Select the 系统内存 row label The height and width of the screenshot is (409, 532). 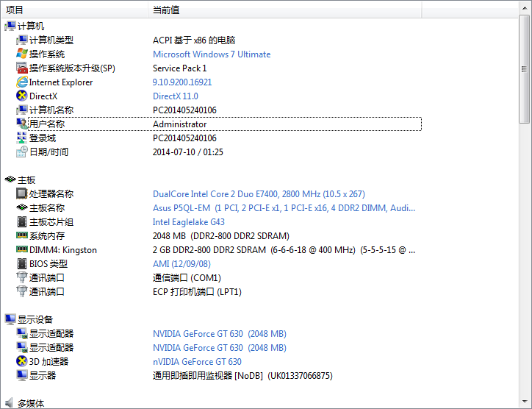coord(47,235)
